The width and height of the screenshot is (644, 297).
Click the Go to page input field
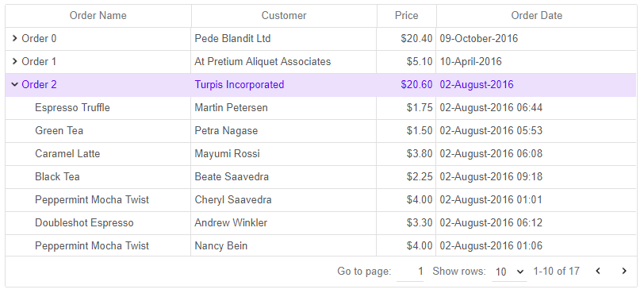point(410,272)
